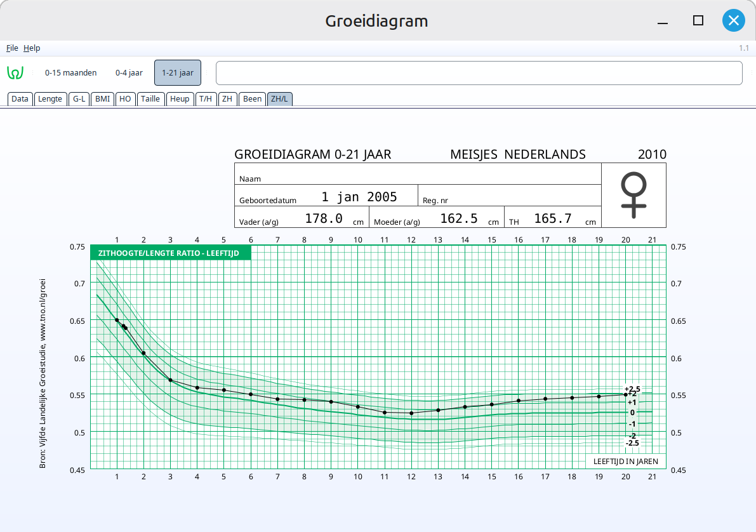
Task: Open the Taille tab
Action: (150, 99)
